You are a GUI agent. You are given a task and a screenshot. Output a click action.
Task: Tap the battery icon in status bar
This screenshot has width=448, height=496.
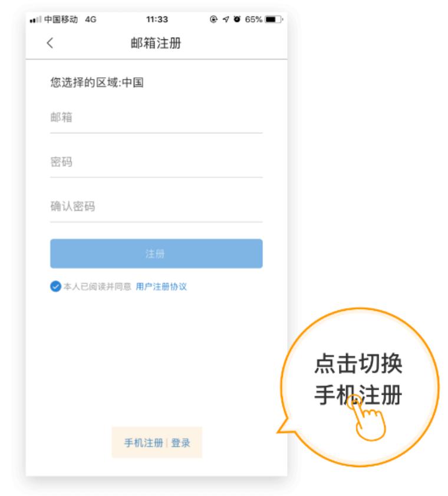[274, 19]
